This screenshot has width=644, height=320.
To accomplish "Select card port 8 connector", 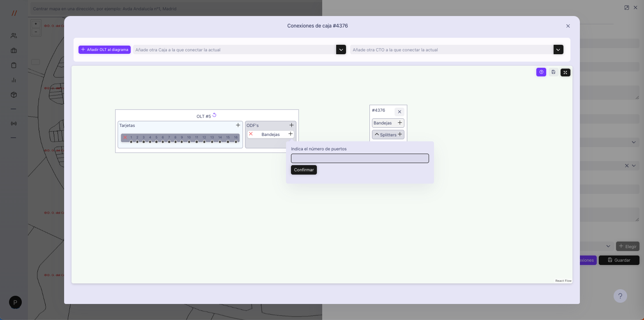I will pos(175,142).
